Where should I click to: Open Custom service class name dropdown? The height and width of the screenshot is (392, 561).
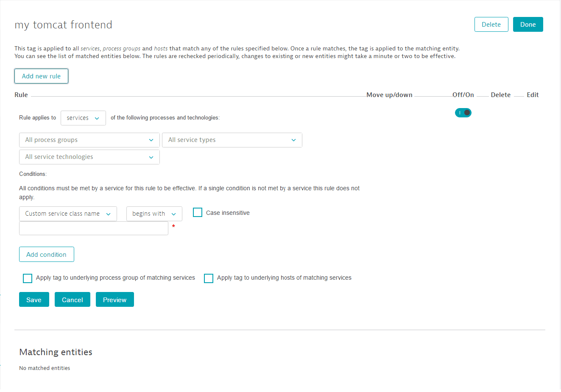pos(68,214)
